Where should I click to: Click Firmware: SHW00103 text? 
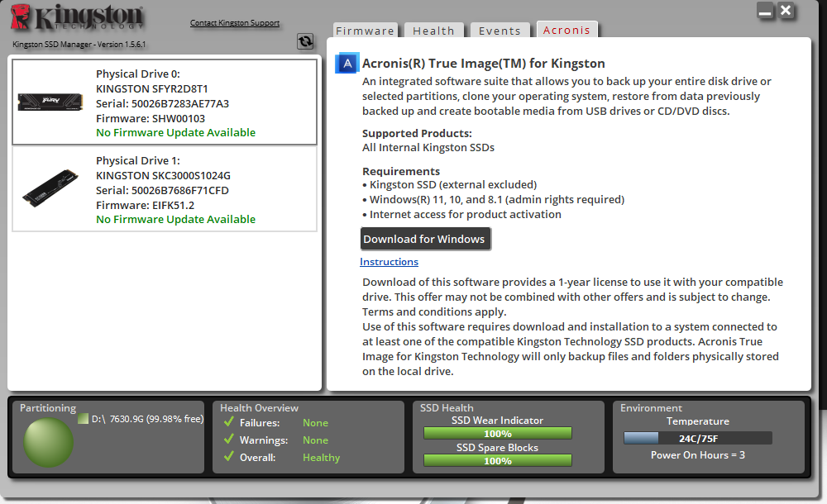click(151, 119)
